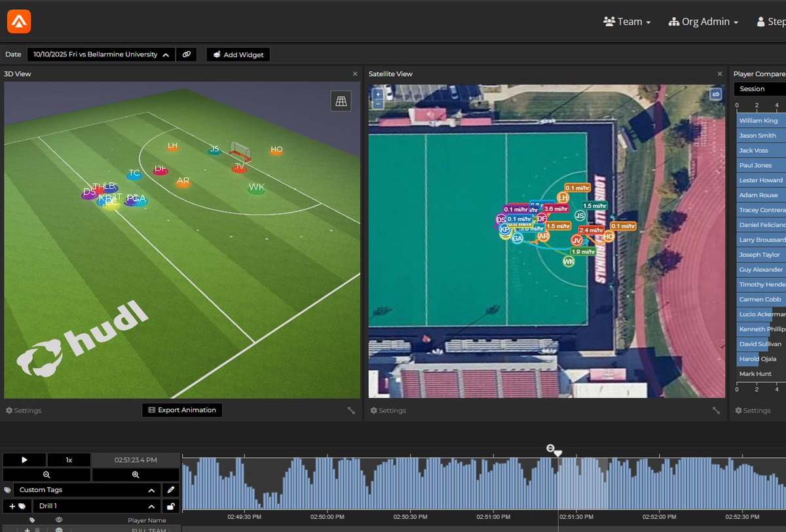The height and width of the screenshot is (532, 786).
Task: Open the Team menu
Action: pyautogui.click(x=627, y=22)
